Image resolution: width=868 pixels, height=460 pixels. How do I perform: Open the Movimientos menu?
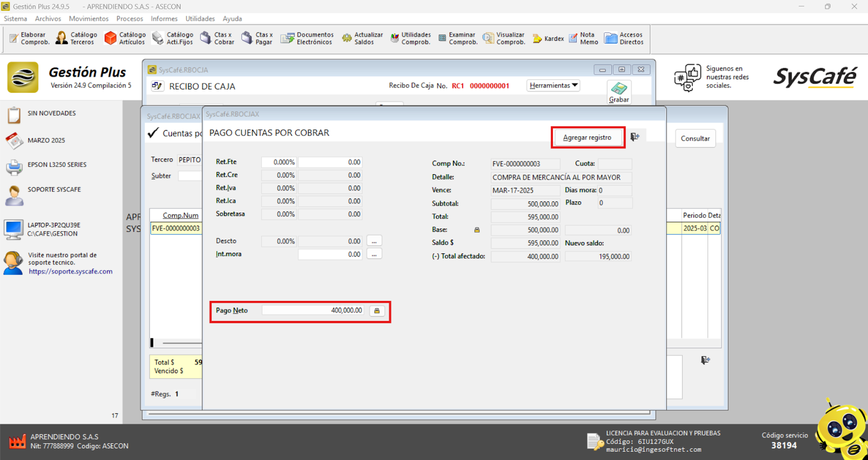[x=88, y=18]
